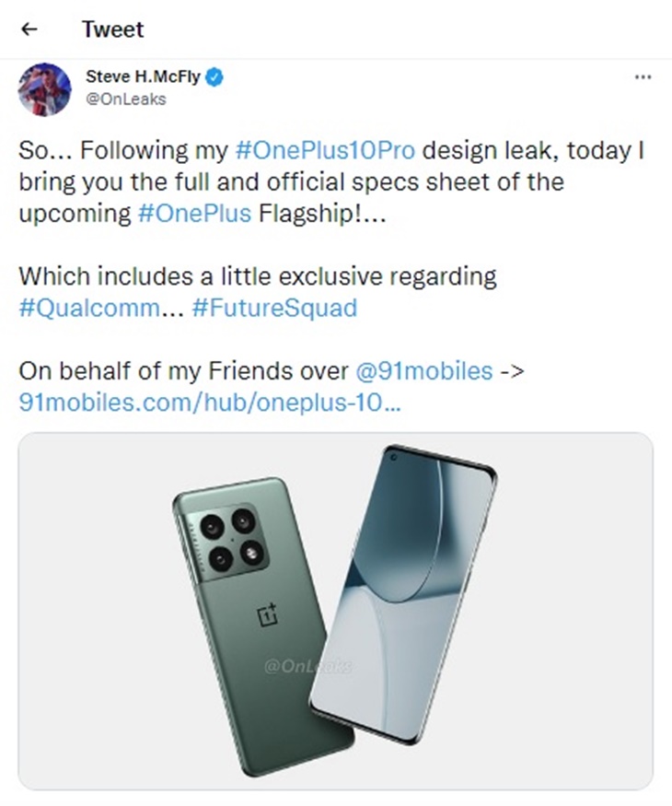The width and height of the screenshot is (672, 806).
Task: Open the OnePlus 10 Pro image
Action: pos(336,611)
